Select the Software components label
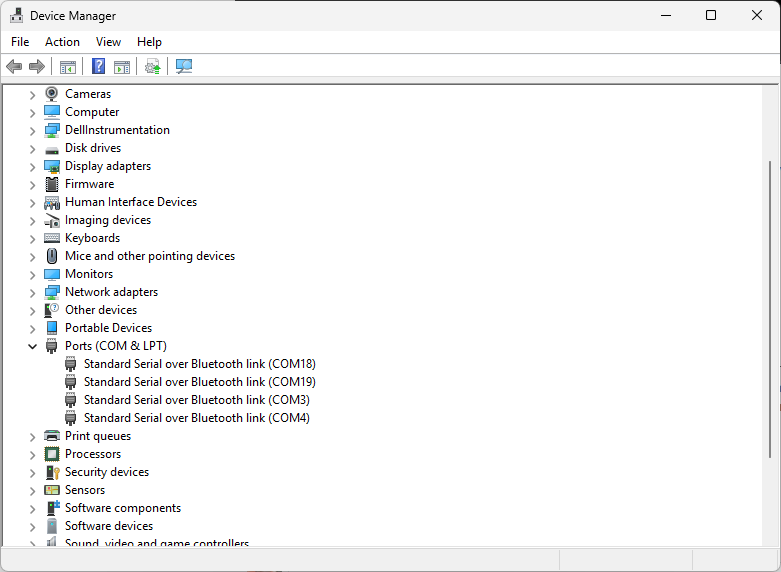The image size is (781, 572). pyautogui.click(x=123, y=508)
